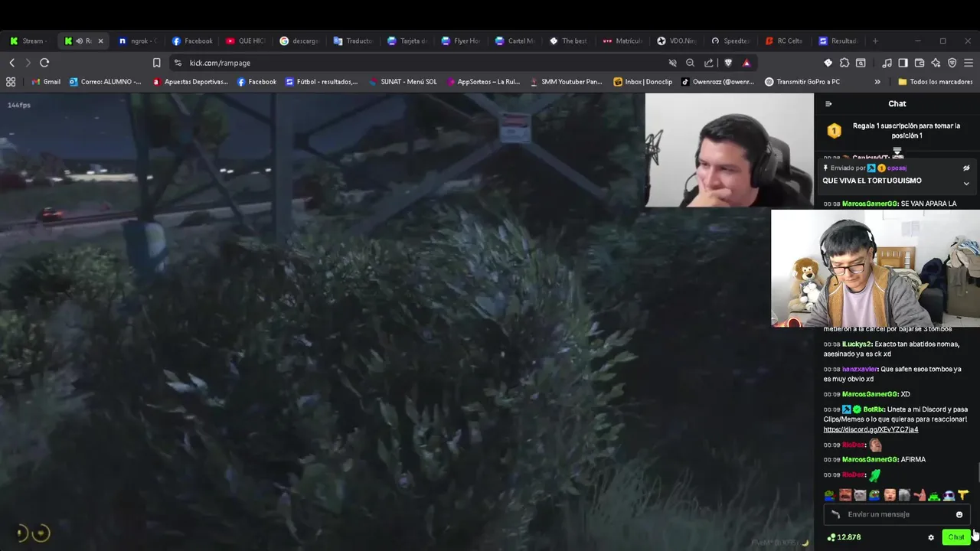Open Gmail bookmark
The height and width of the screenshot is (551, 980).
tap(46, 82)
